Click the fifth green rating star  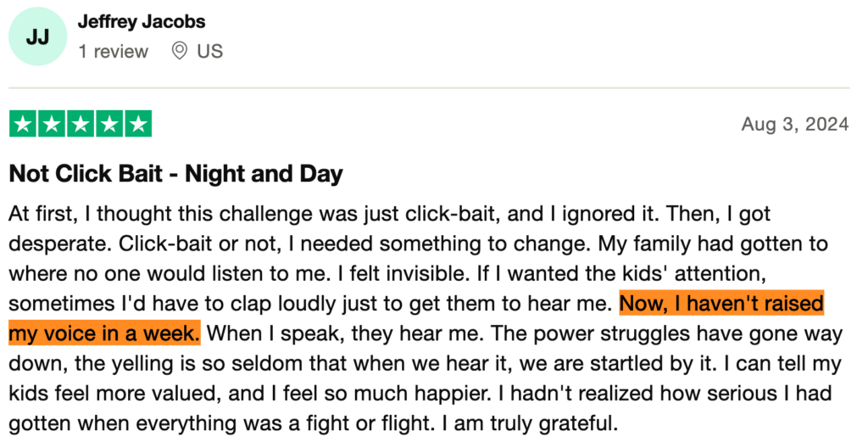[x=138, y=124]
